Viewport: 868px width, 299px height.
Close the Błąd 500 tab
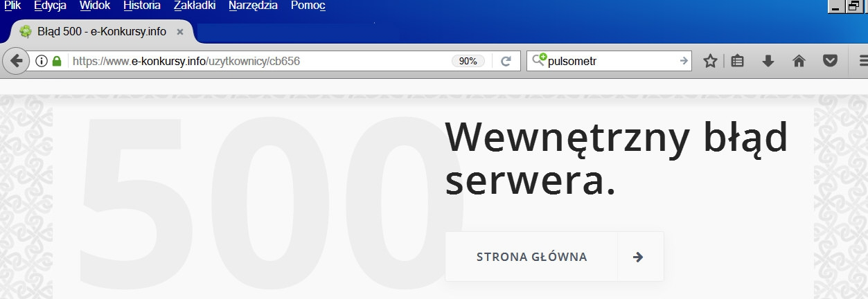tap(180, 31)
